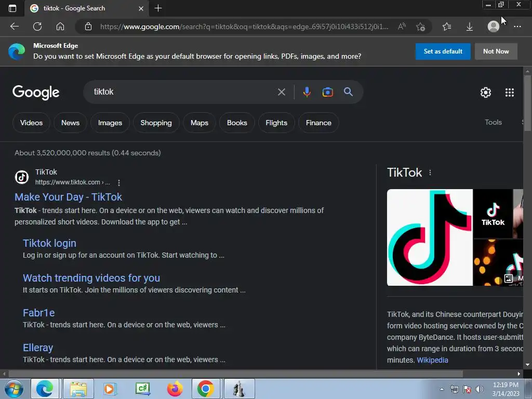Image resolution: width=532 pixels, height=399 pixels.
Task: Open the Elleray sitelink
Action: (x=38, y=348)
